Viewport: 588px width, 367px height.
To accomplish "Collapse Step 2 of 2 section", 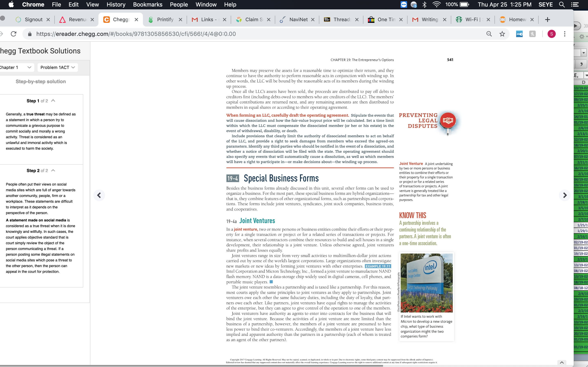I will [53, 170].
